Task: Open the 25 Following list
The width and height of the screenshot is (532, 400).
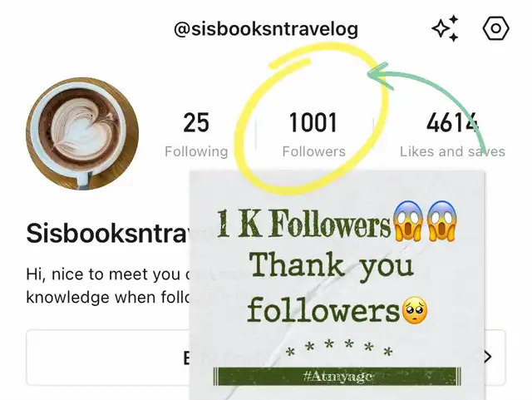Action: click(x=196, y=135)
